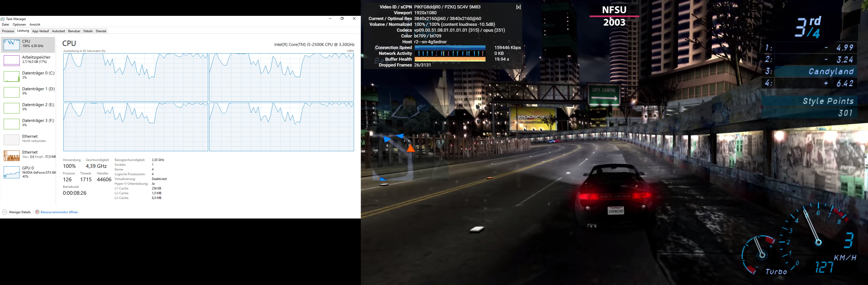The width and height of the screenshot is (868, 285).
Task: Click the Task-Manager title bar icon
Action: 3,19
